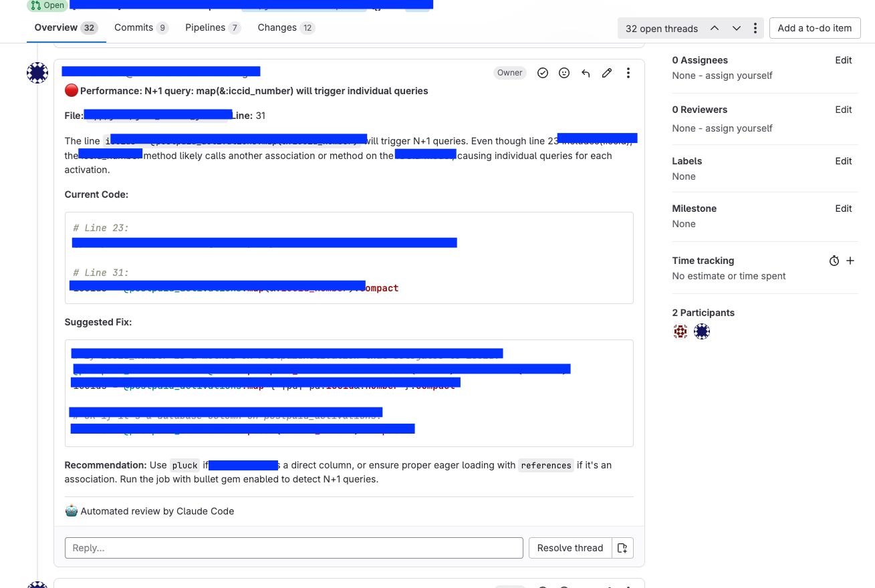875x588 pixels.
Task: Open comment more actions kebab menu
Action: coord(628,73)
